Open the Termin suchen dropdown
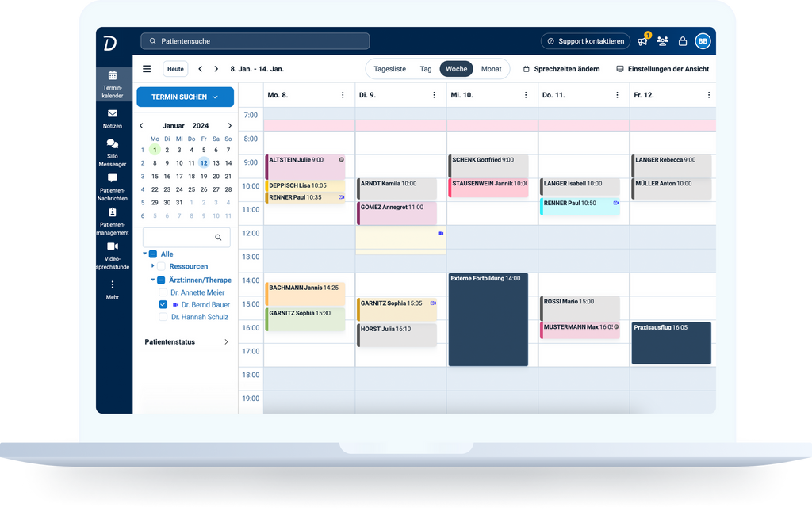The width and height of the screenshot is (812, 511). pyautogui.click(x=185, y=97)
